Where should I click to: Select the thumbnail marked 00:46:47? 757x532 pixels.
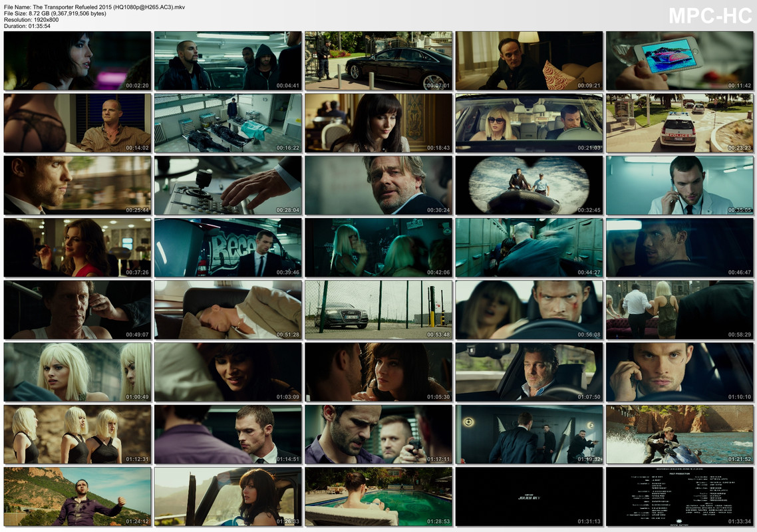680,247
